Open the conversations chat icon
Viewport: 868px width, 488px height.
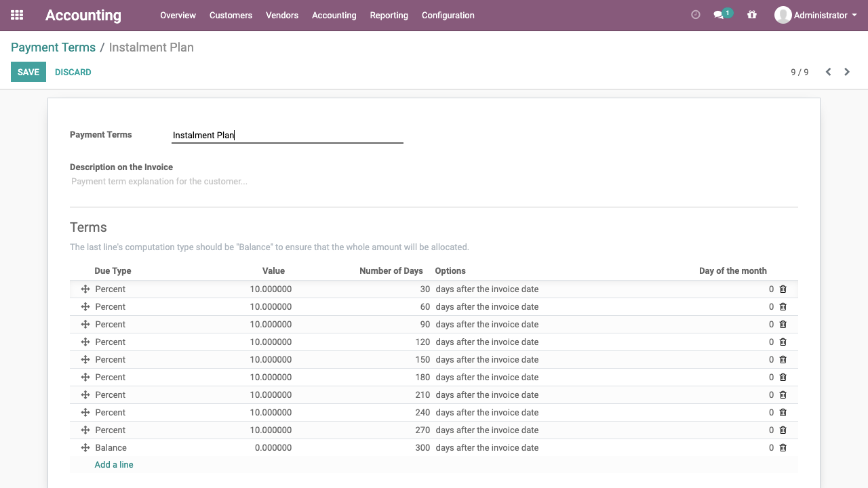[719, 15]
